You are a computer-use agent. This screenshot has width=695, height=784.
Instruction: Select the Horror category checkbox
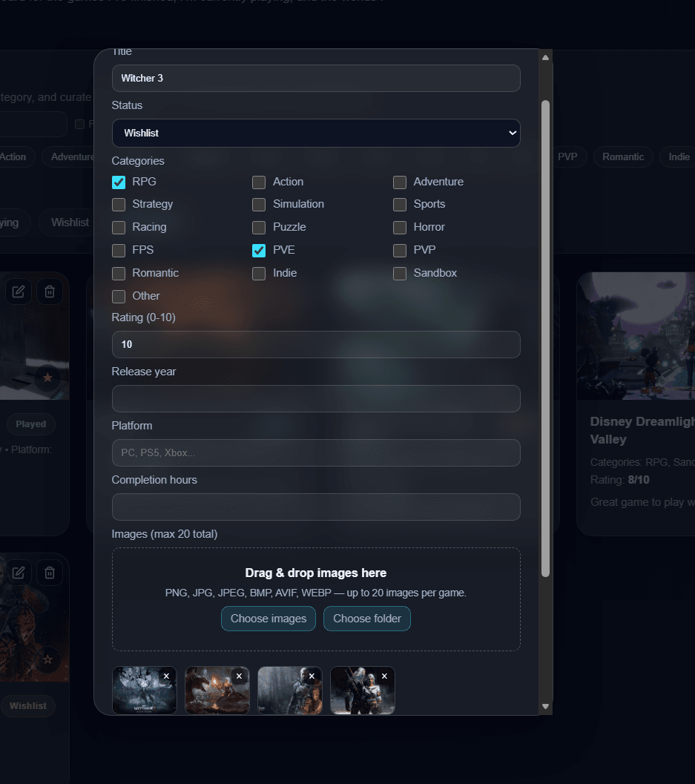(x=400, y=228)
